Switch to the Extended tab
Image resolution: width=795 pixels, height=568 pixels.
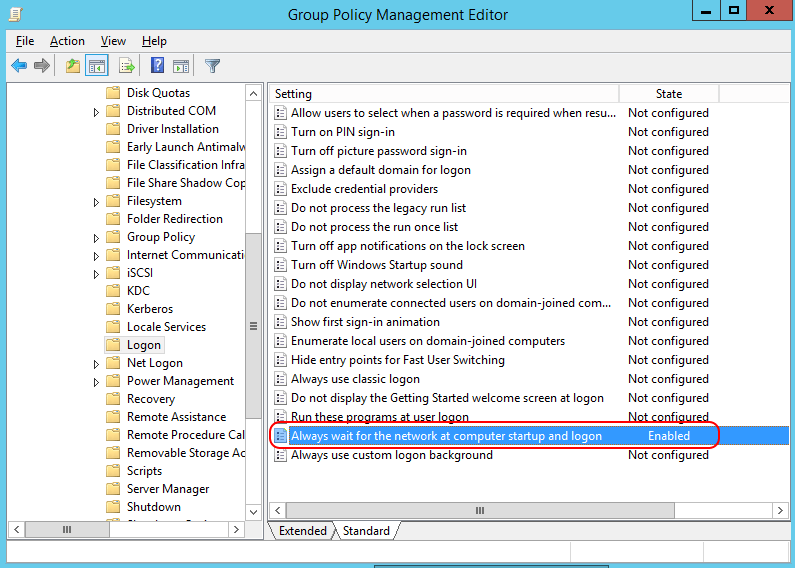click(302, 531)
